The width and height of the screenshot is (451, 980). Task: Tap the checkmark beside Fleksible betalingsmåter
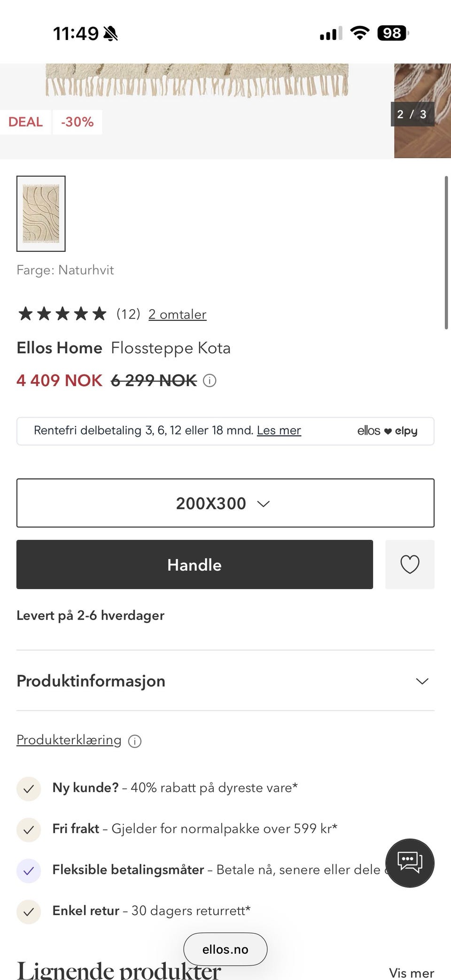point(29,871)
